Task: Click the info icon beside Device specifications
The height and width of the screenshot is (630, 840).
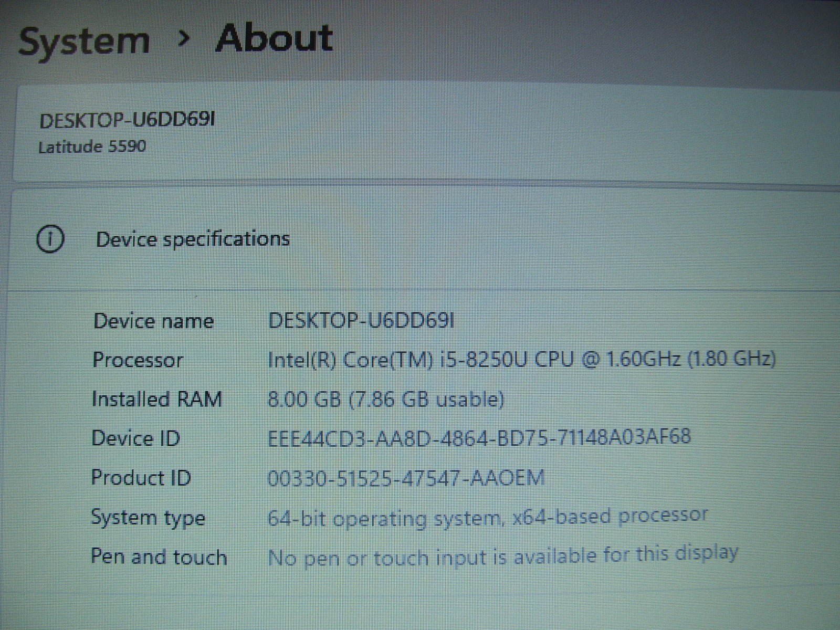Action: tap(50, 240)
